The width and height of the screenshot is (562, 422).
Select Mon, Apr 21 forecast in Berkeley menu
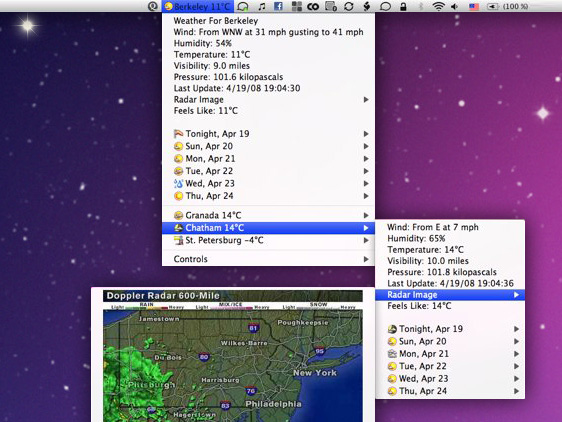tap(268, 159)
